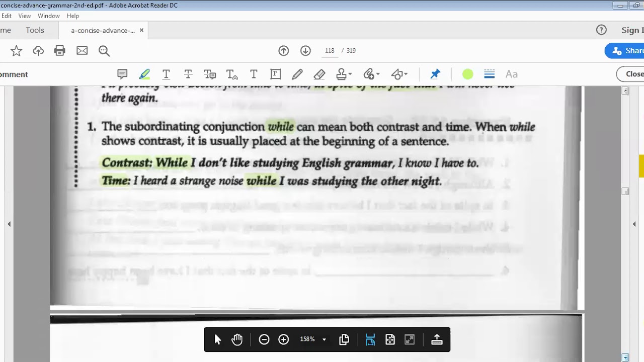Edit the page number field 118
Viewport: 644px width, 362px height.
(330, 51)
